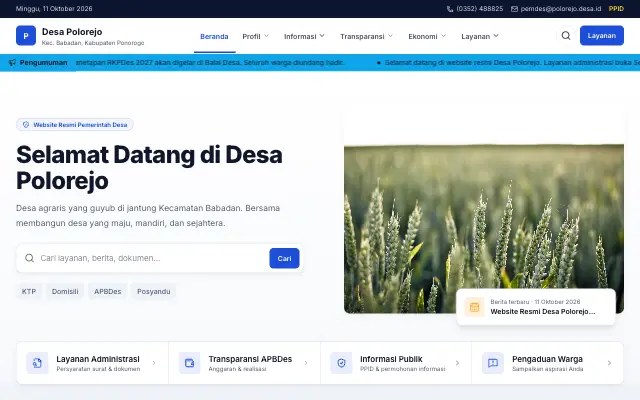Expand the Transparansi dropdown chevron
The image size is (640, 400).
point(390,36)
